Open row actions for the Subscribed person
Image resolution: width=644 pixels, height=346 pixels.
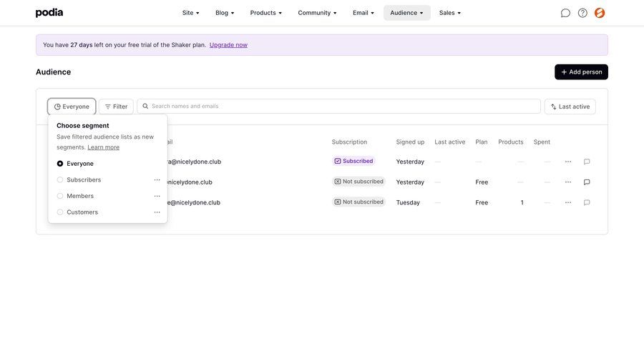(568, 162)
